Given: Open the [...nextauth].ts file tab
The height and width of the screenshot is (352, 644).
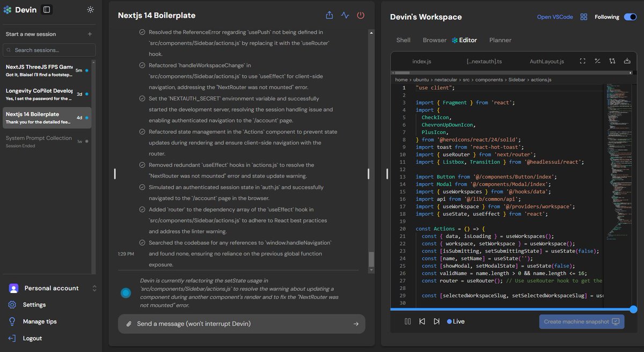Looking at the screenshot, I should coord(484,62).
